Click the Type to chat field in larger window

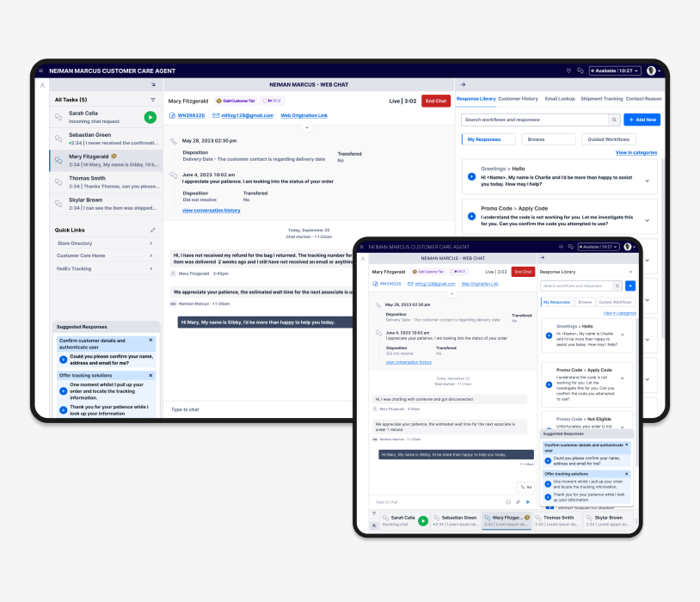[x=258, y=409]
